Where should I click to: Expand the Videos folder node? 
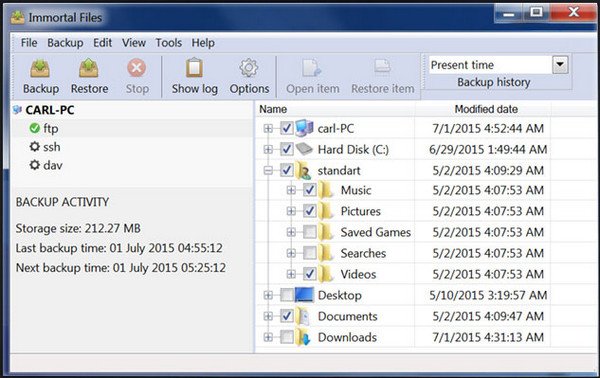[x=291, y=274]
